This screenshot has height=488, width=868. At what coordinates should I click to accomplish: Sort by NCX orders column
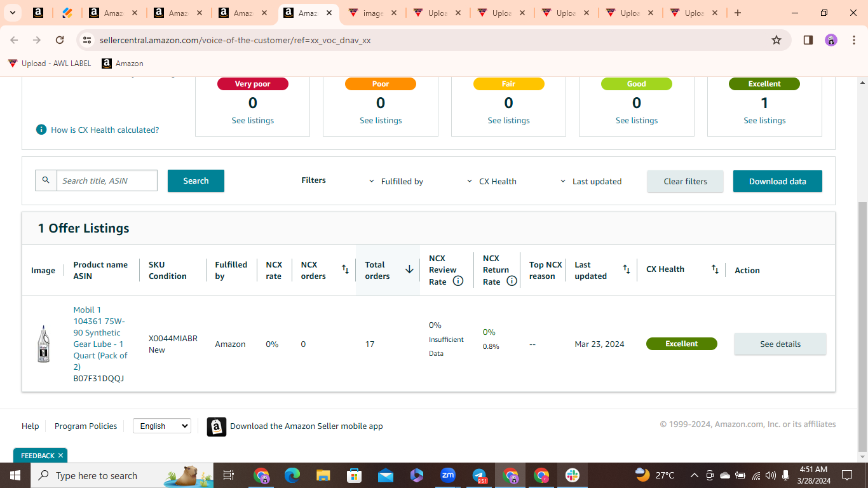pos(345,269)
